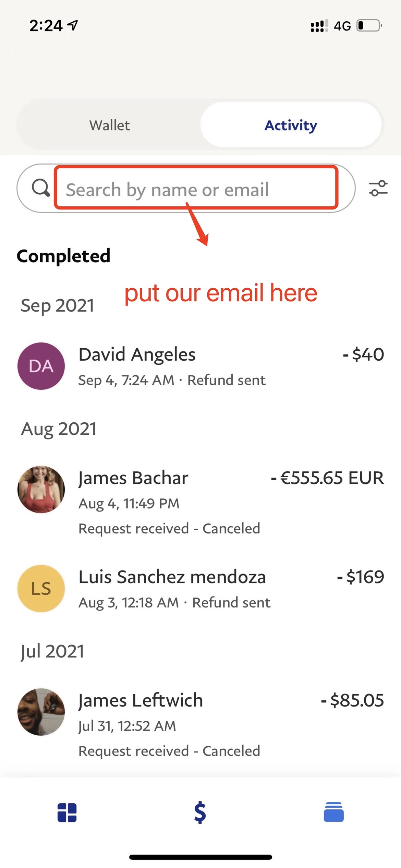Tap the battery status icon

(x=369, y=26)
